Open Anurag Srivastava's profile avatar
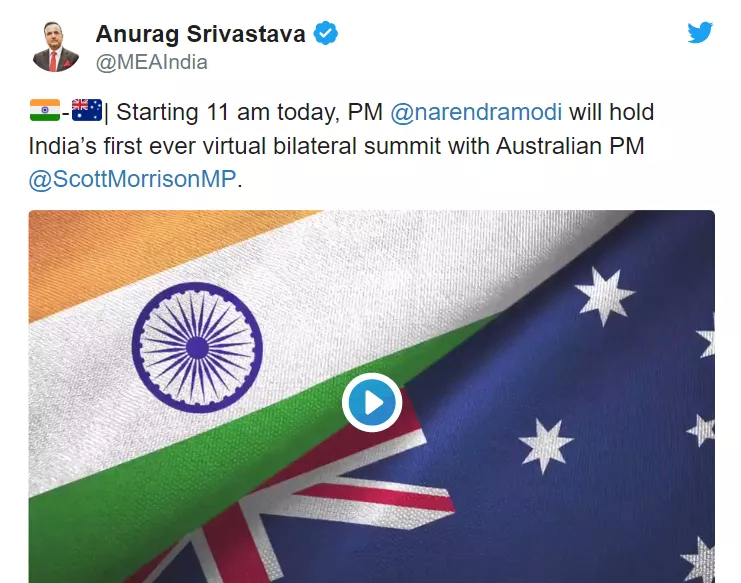The image size is (741, 583). tap(56, 47)
